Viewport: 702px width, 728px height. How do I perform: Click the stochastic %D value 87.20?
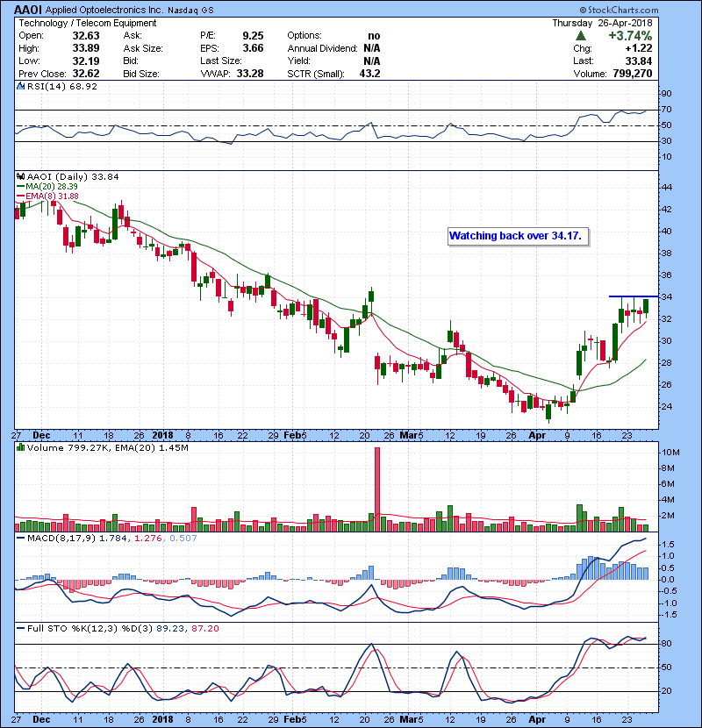pos(204,629)
